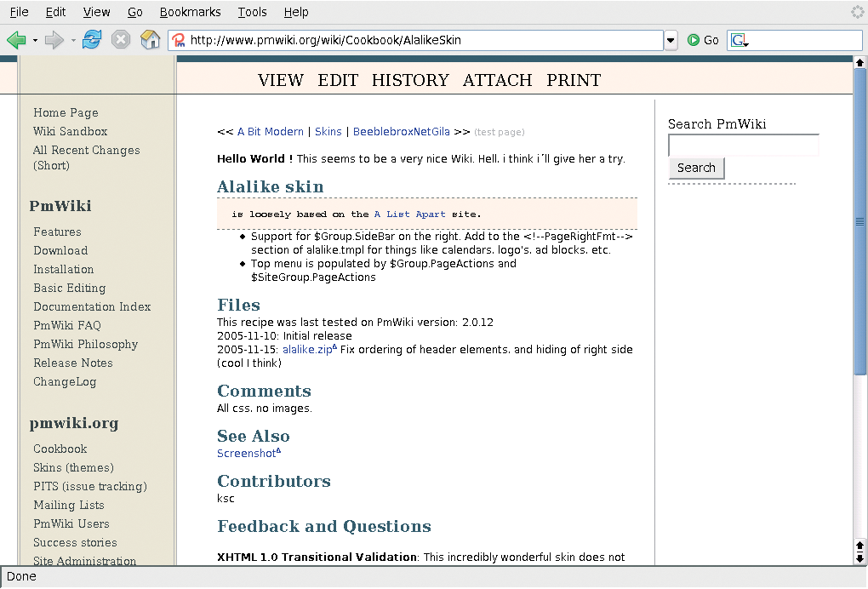Open the Skins (themes) sidebar link
The width and height of the screenshot is (868, 589).
74,468
